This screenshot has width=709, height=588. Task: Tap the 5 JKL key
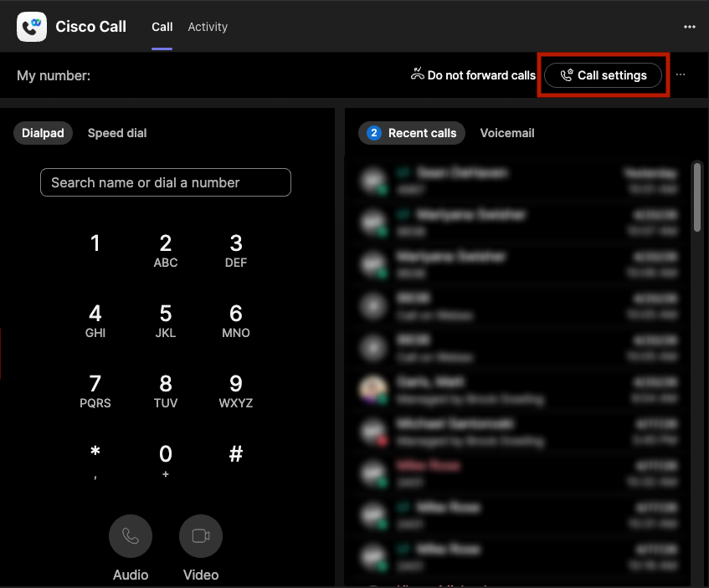tap(166, 320)
